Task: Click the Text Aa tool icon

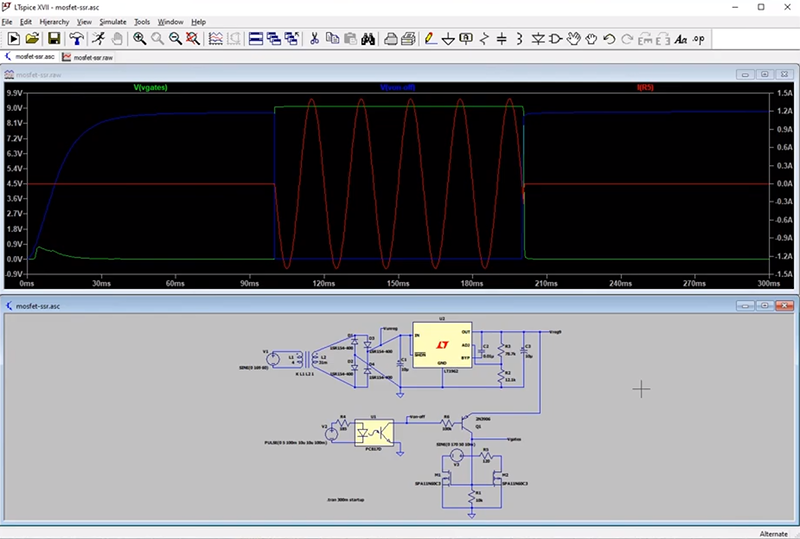Action: pos(680,39)
